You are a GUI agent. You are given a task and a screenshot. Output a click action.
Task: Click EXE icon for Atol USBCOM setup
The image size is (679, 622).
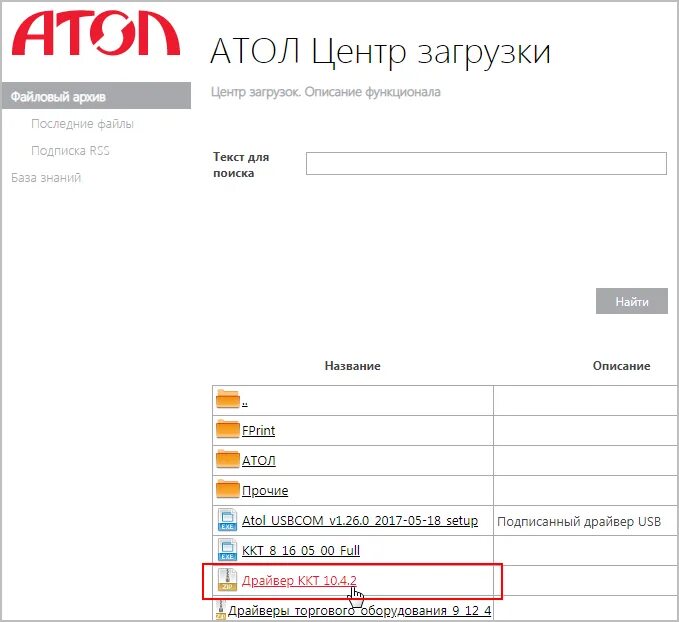[x=227, y=520]
